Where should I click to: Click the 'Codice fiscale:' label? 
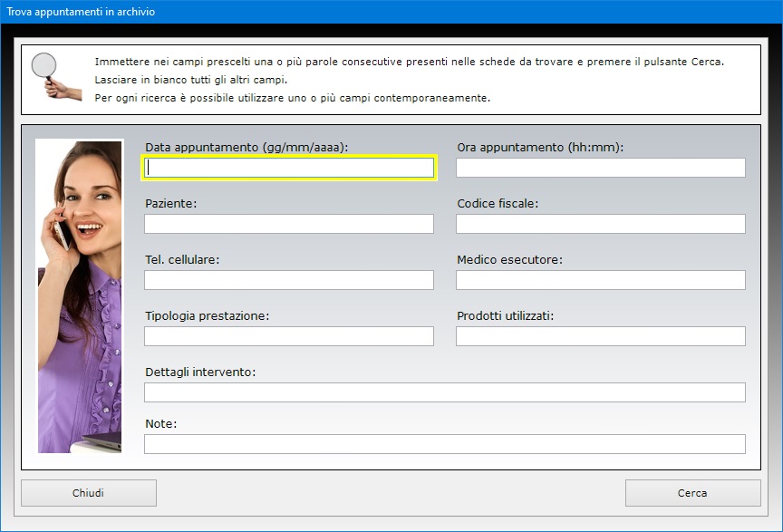[x=498, y=203]
